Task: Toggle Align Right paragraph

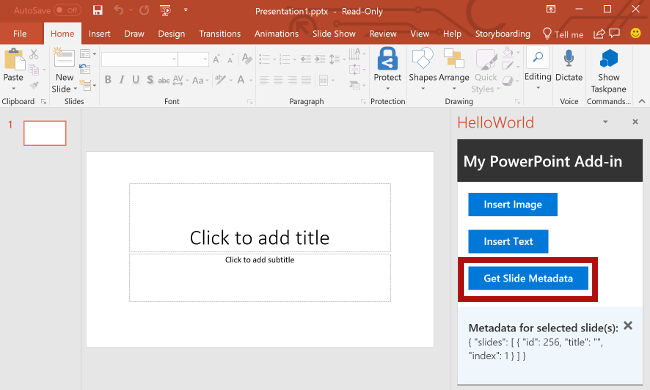Action: pyautogui.click(x=292, y=80)
